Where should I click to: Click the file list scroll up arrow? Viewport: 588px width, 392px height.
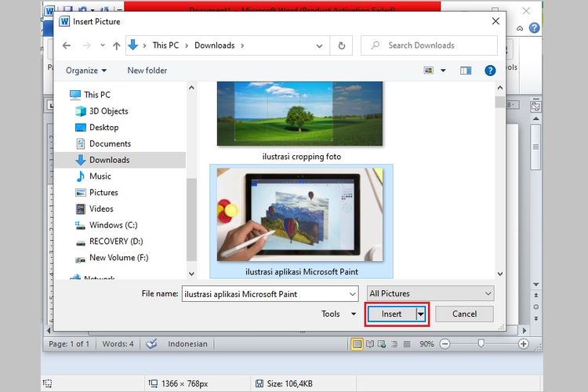500,88
